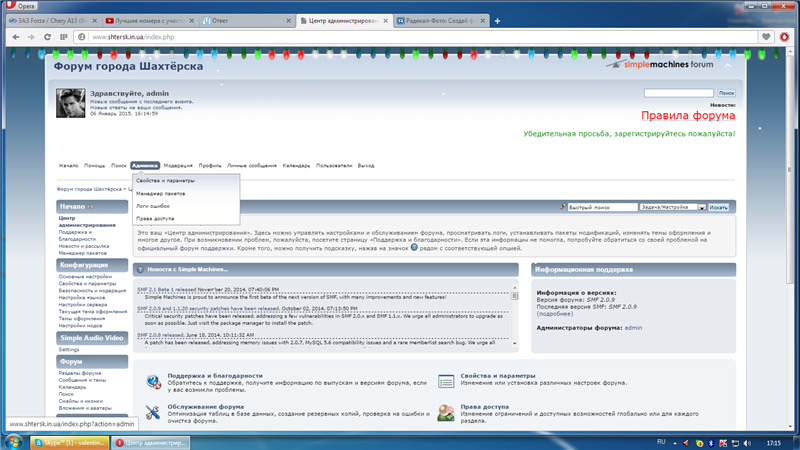
Task: Reload the current page
Action: point(47,37)
